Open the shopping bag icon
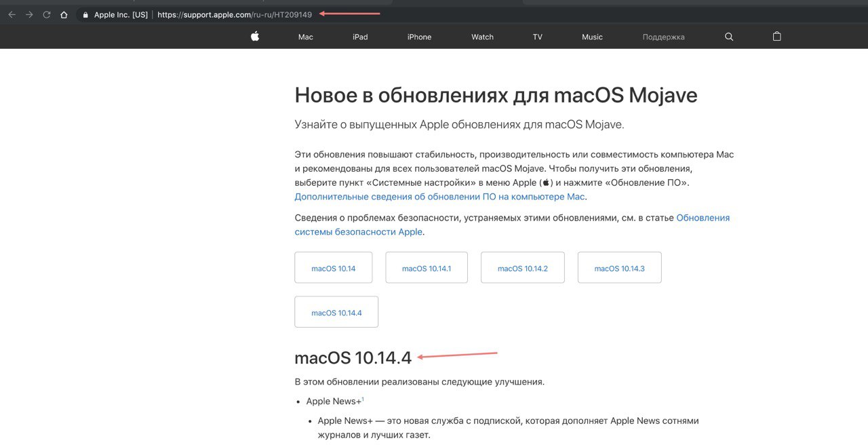The image size is (868, 445). [777, 37]
